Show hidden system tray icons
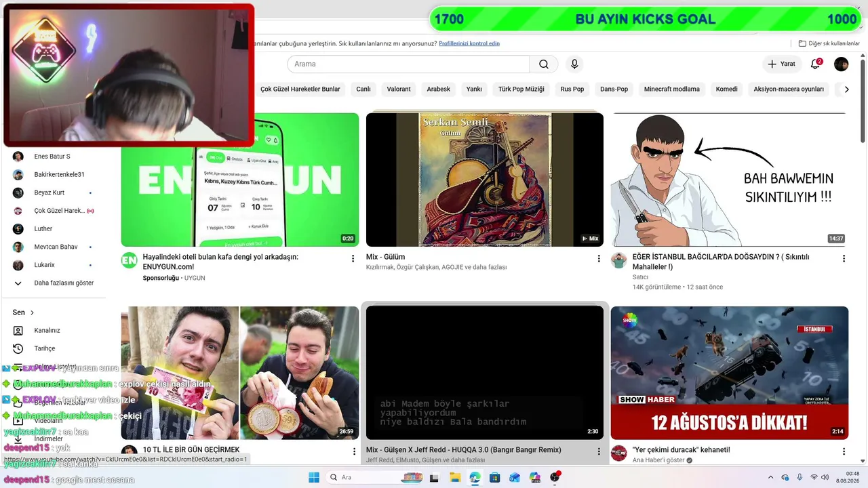This screenshot has width=868, height=488. click(770, 478)
